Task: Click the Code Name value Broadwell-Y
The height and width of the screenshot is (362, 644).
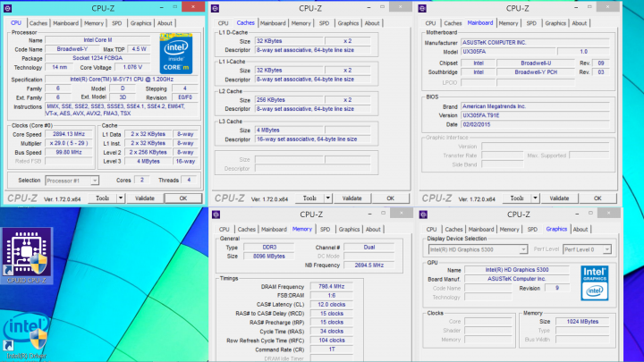Action: click(x=72, y=49)
